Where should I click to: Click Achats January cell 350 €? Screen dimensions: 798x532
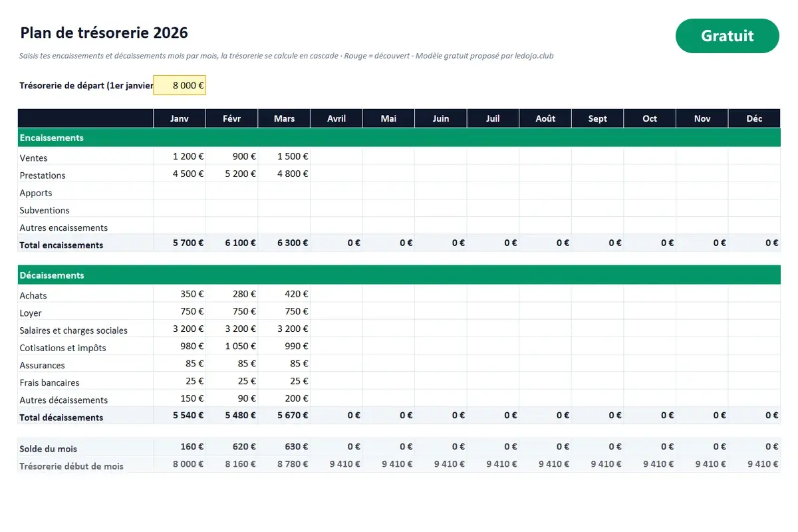[180, 293]
